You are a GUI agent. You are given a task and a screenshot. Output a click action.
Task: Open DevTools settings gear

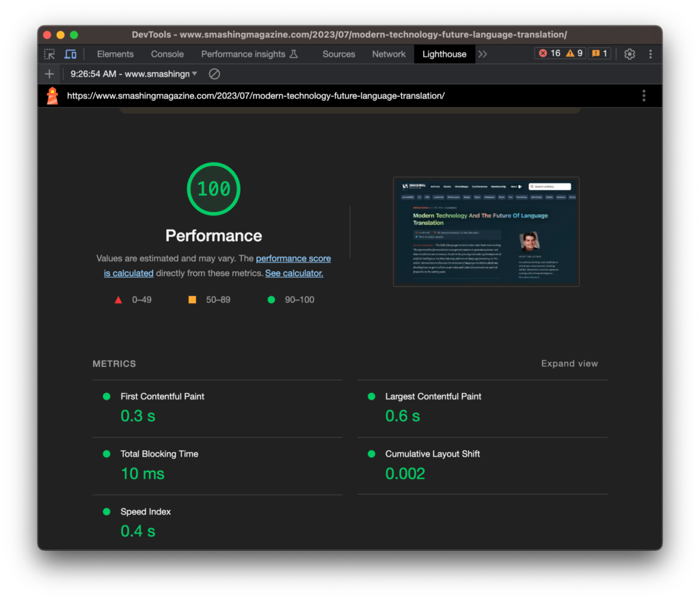click(630, 54)
